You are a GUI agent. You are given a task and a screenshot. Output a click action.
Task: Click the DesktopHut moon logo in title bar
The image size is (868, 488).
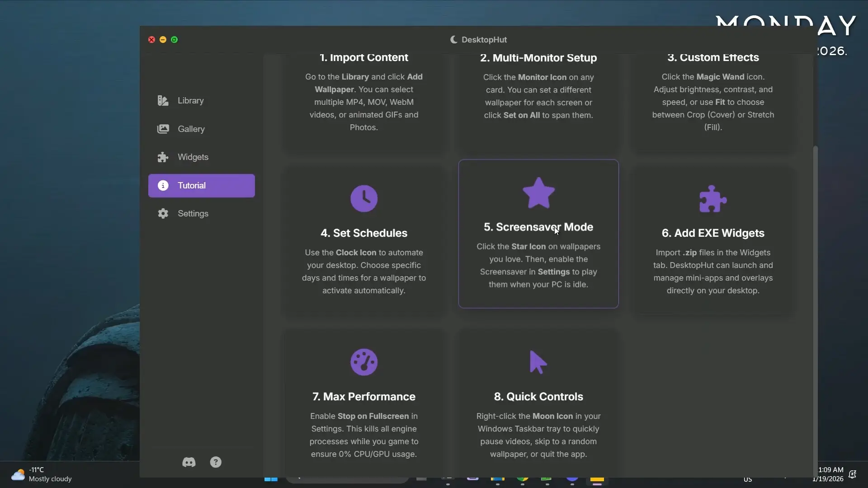tap(454, 40)
